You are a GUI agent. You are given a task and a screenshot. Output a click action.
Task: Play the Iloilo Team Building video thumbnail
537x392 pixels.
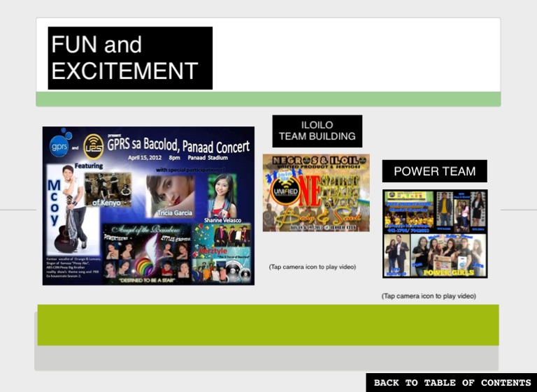[316, 192]
